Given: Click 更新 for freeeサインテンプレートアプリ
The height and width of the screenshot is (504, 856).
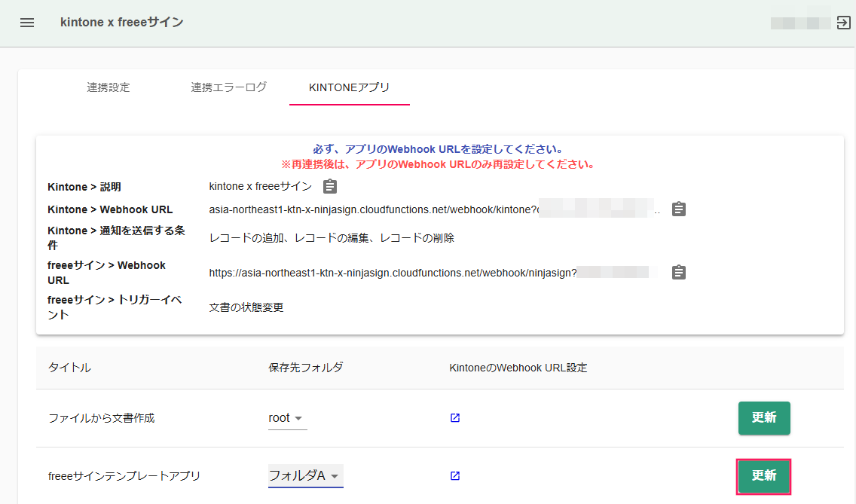Looking at the screenshot, I should 764,475.
